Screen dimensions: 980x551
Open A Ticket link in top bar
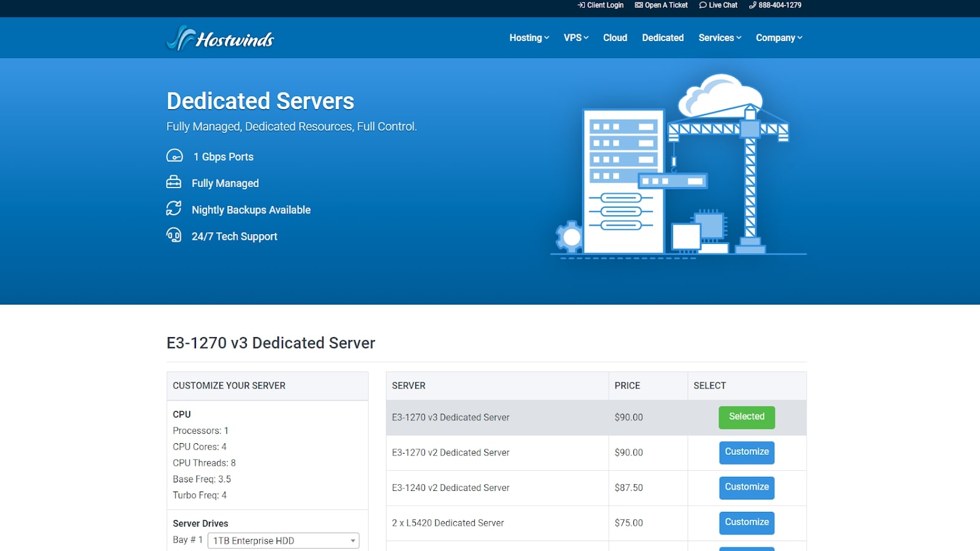(x=661, y=5)
